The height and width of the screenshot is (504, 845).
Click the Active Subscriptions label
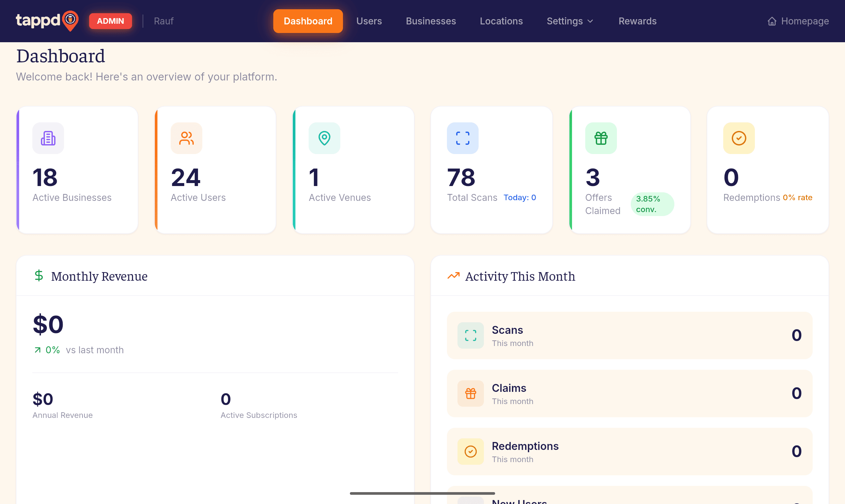pyautogui.click(x=259, y=415)
